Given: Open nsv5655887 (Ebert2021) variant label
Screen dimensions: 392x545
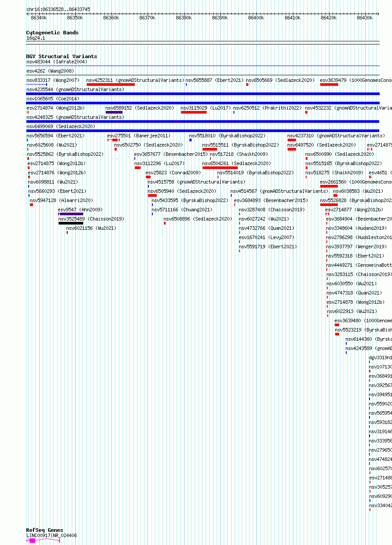Looking at the screenshot, I should (x=214, y=80).
